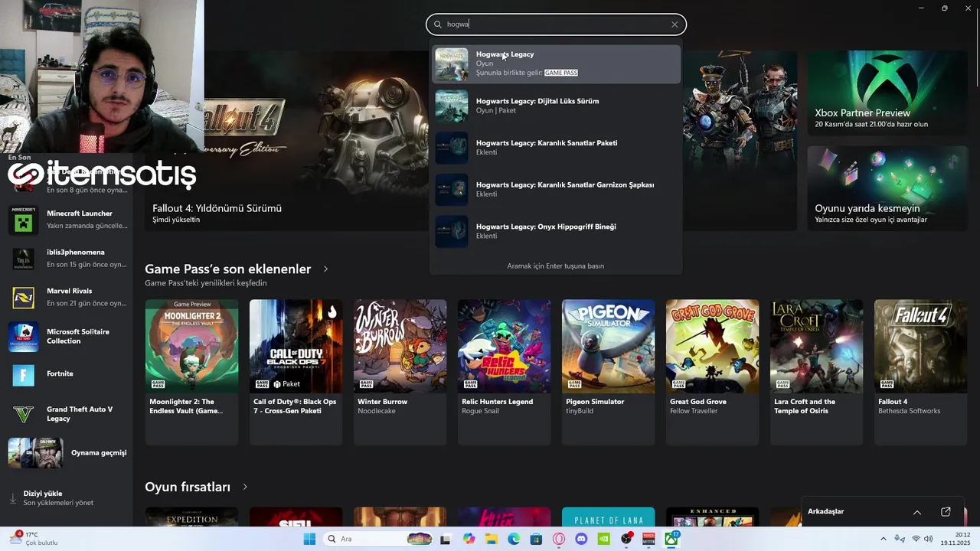980x551 pixels.
Task: Open the Windows Start menu
Action: point(309,539)
